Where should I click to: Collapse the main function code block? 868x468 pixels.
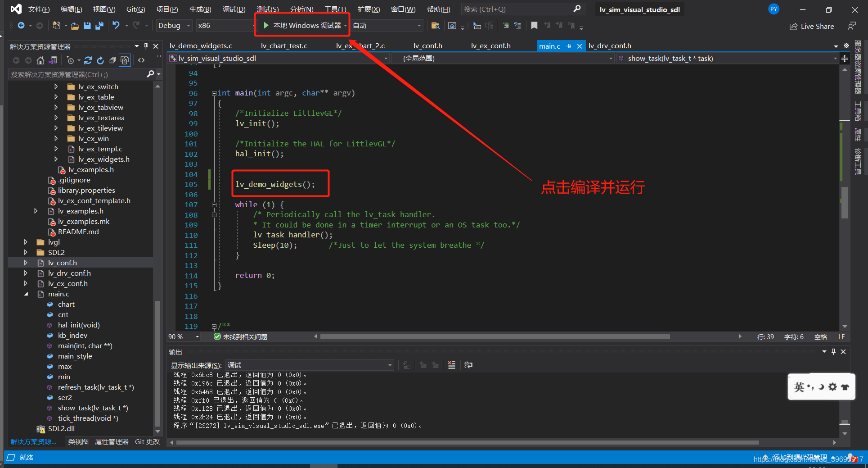pos(214,93)
